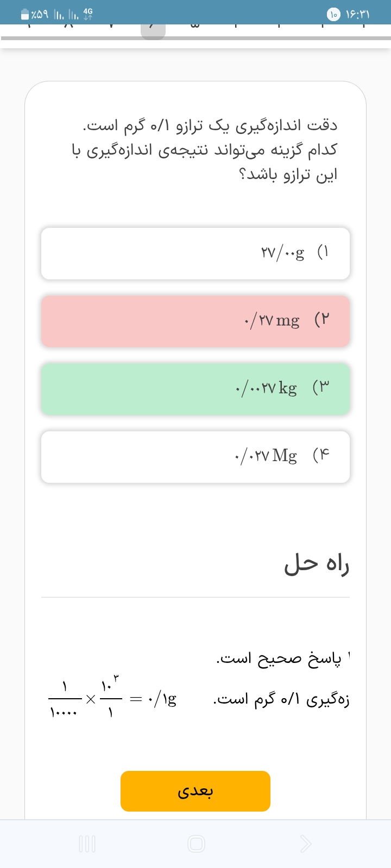The width and height of the screenshot is (391, 868).
Task: Tap the Android home navigation icon
Action: [x=196, y=844]
